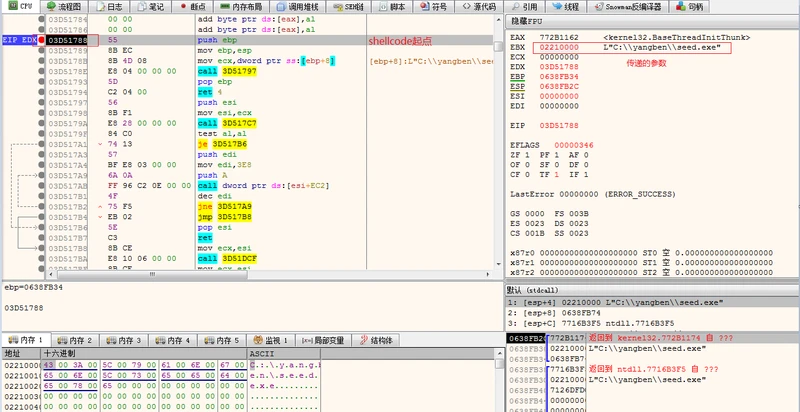
Task: Open the 结构体 (struct) tab
Action: pyautogui.click(x=377, y=340)
